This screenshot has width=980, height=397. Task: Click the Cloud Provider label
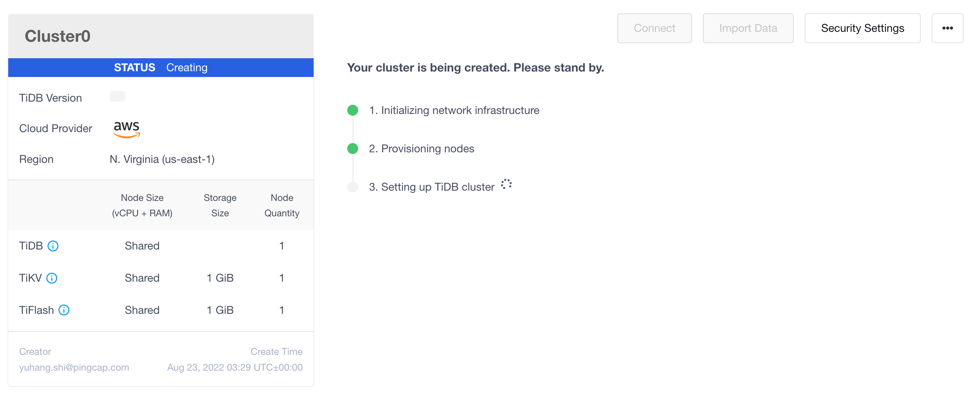point(55,129)
